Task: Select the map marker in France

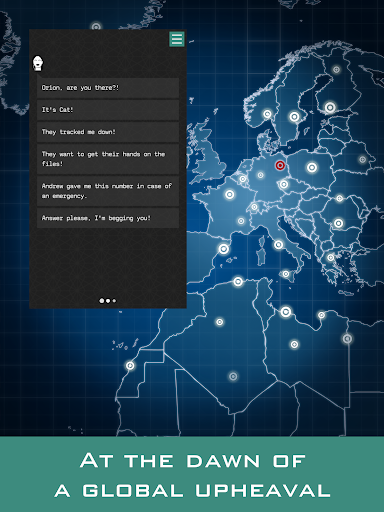Action: click(x=230, y=194)
